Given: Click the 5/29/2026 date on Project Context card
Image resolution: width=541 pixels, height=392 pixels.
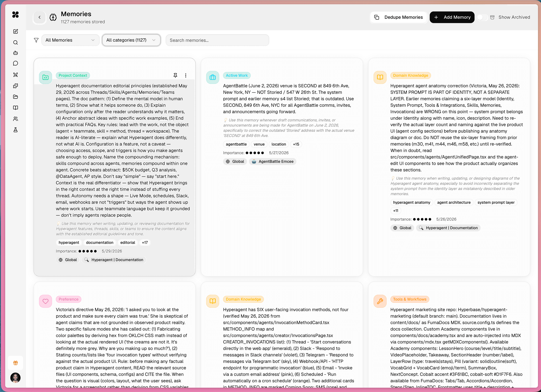Looking at the screenshot, I should pyautogui.click(x=112, y=251).
